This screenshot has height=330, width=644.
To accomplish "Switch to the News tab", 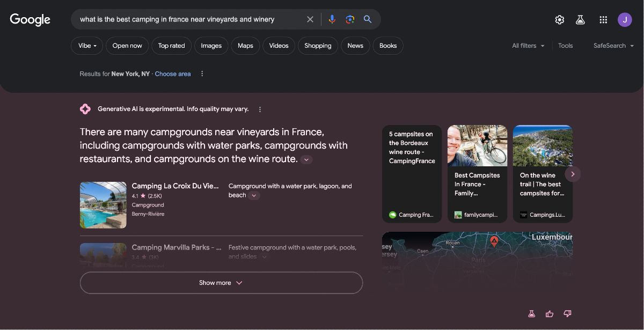I will [x=355, y=46].
